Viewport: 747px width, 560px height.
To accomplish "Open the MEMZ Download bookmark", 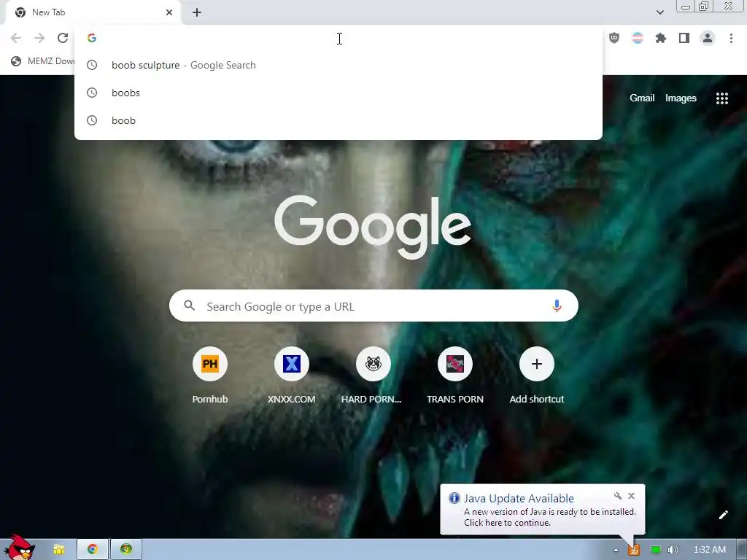I will pos(43,61).
